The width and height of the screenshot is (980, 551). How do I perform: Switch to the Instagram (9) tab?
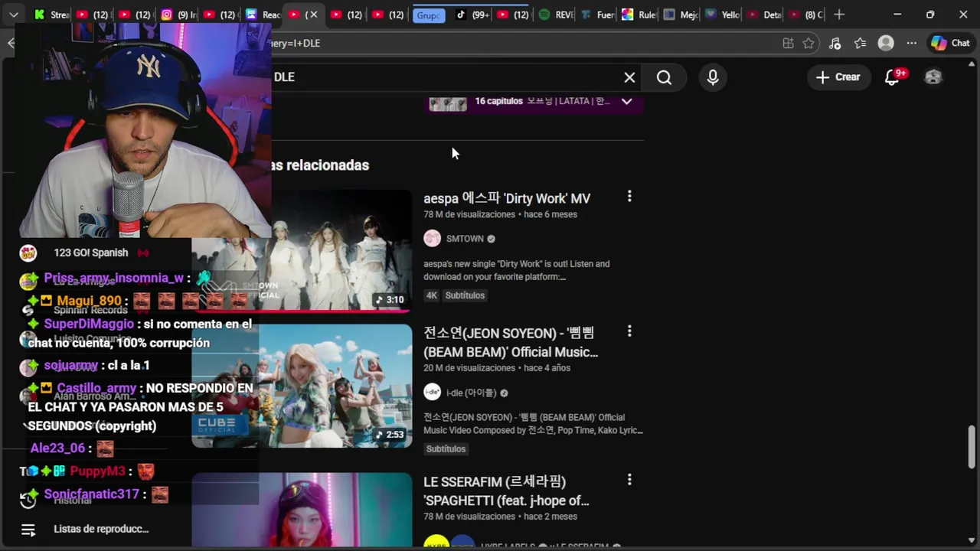click(x=176, y=15)
